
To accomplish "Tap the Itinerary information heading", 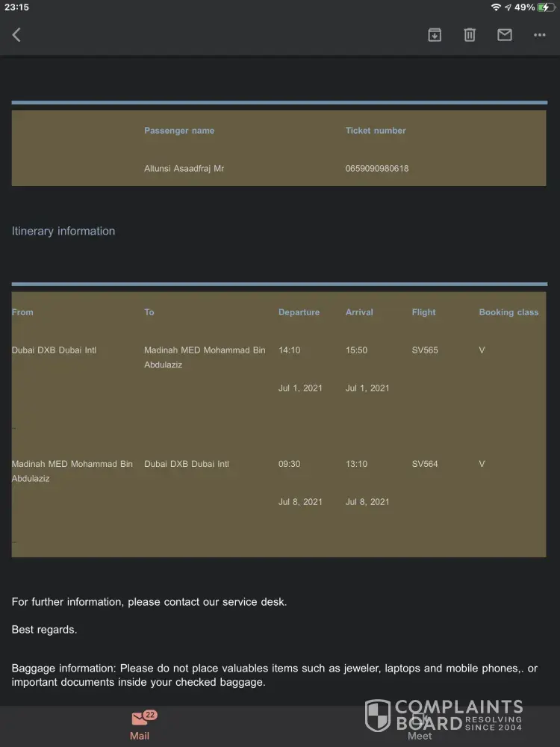I will click(x=63, y=232).
